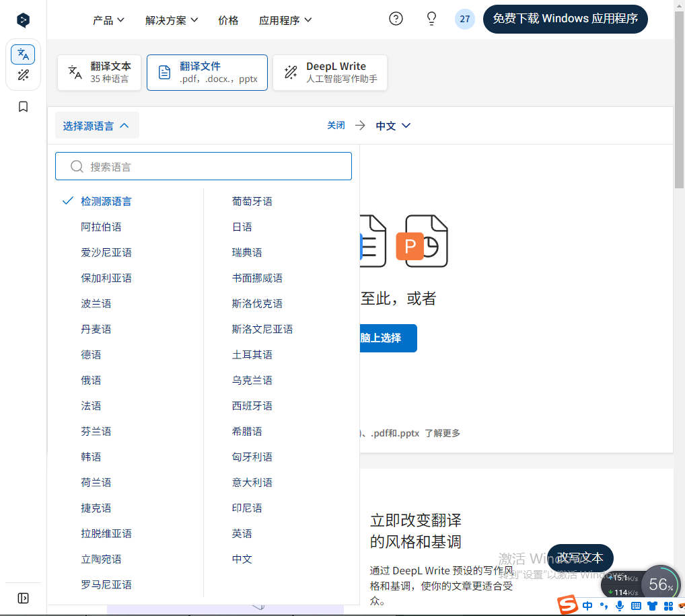The image size is (685, 616).
Task: Select 葡萄牙语 as source language
Action: pyautogui.click(x=252, y=201)
